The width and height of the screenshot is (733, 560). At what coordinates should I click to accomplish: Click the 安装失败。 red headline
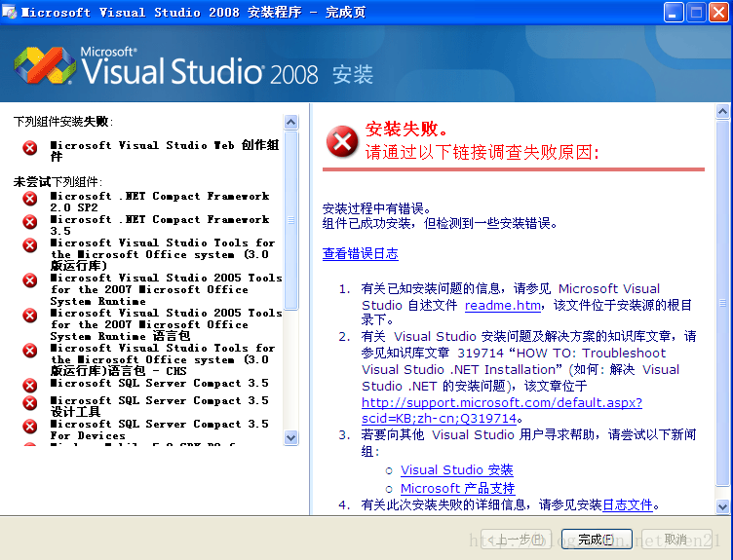point(407,129)
